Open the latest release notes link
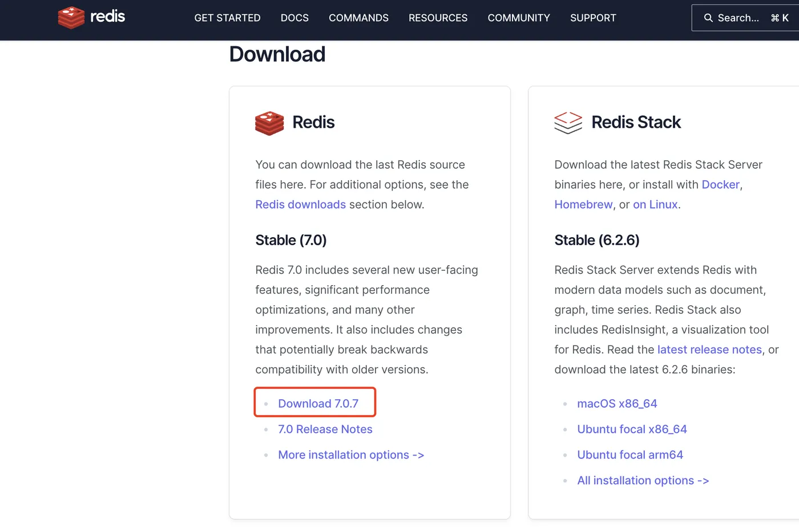This screenshot has width=799, height=532. (x=709, y=349)
